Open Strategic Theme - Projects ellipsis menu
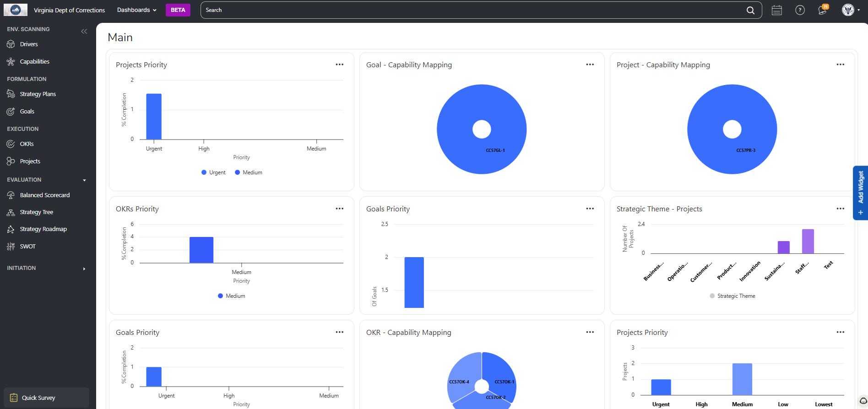Image resolution: width=868 pixels, height=409 pixels. 841,209
